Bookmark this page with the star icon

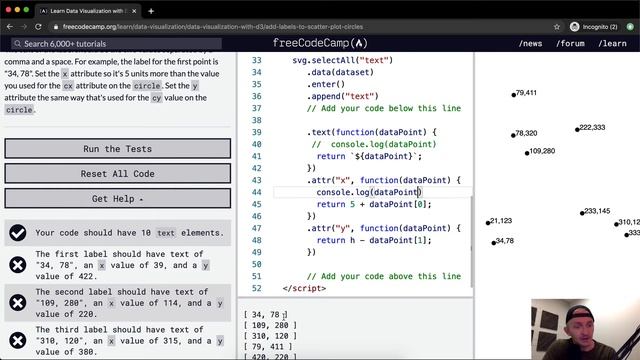(557, 27)
